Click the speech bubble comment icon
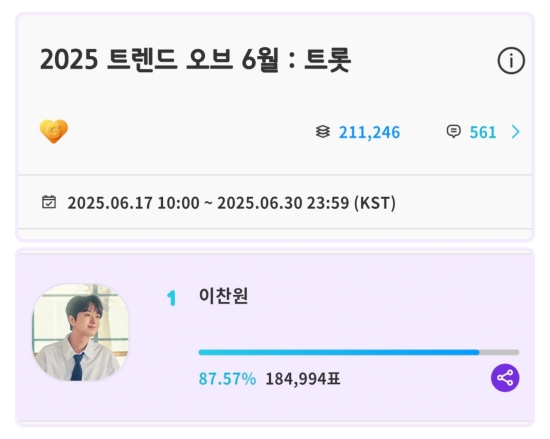The image size is (550, 439). (x=453, y=131)
